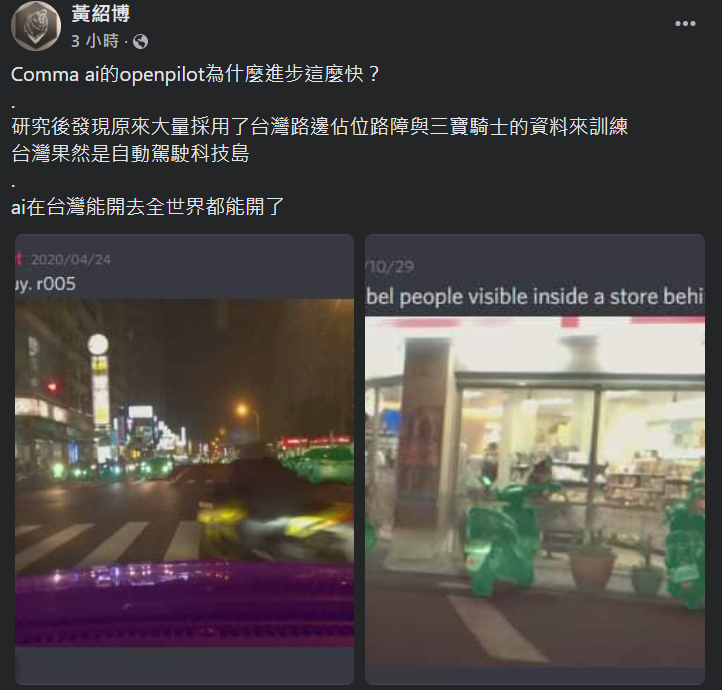The height and width of the screenshot is (690, 722).
Task: Open 黃紹博's profile avatar picture
Action: click(x=36, y=25)
